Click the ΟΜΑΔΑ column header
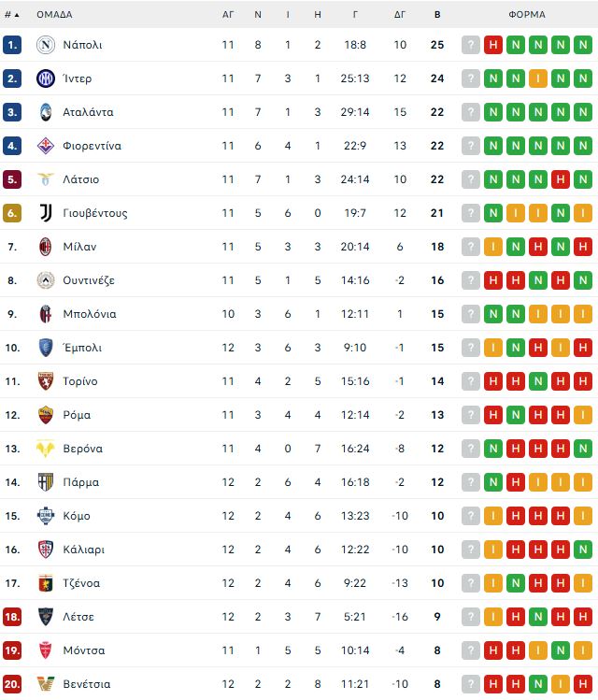The image size is (598, 700). click(54, 15)
